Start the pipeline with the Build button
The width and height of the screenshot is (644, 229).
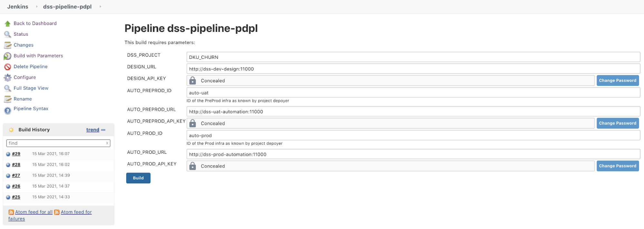[x=138, y=178]
